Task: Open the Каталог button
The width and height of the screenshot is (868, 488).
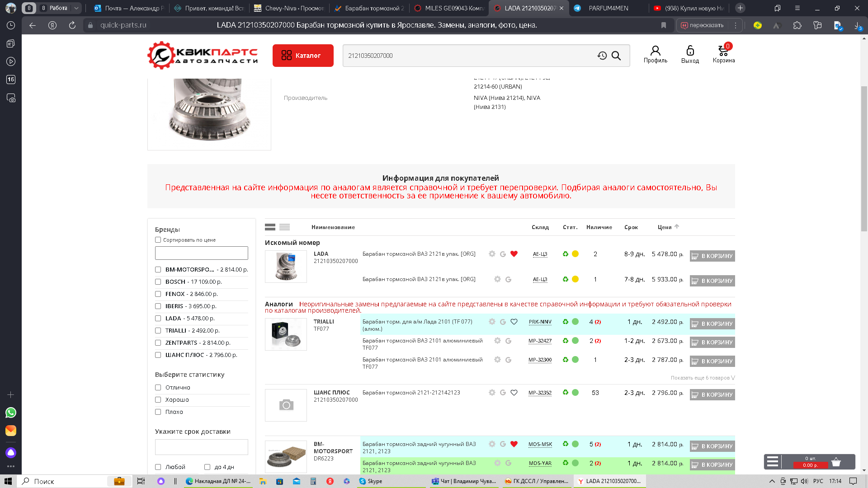Action: point(303,56)
